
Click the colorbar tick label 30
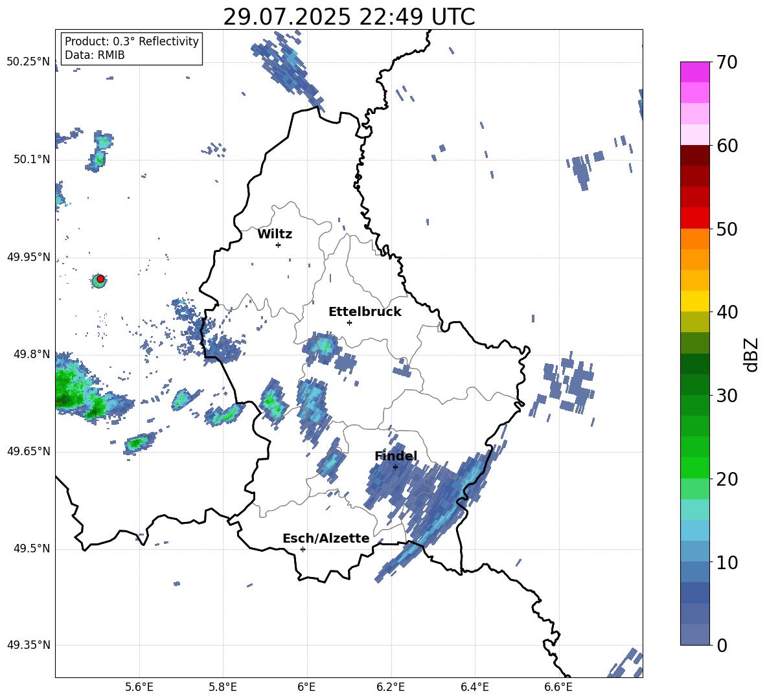[727, 396]
